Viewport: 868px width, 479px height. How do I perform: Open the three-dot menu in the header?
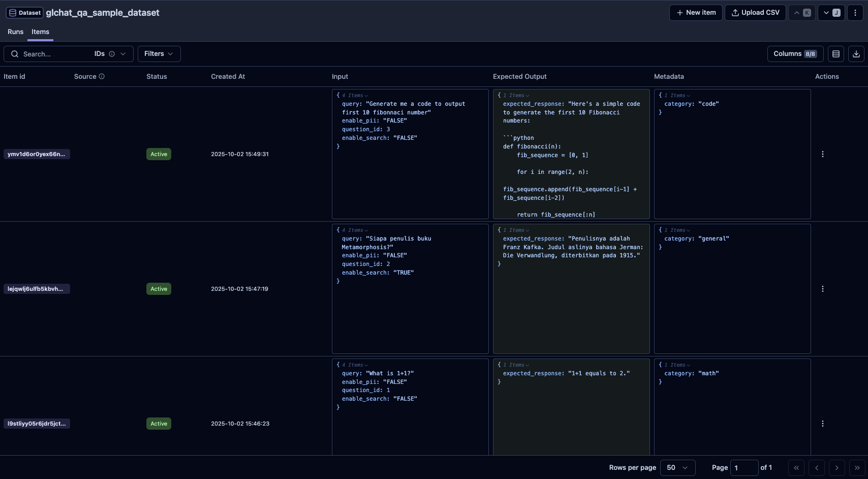tap(855, 13)
